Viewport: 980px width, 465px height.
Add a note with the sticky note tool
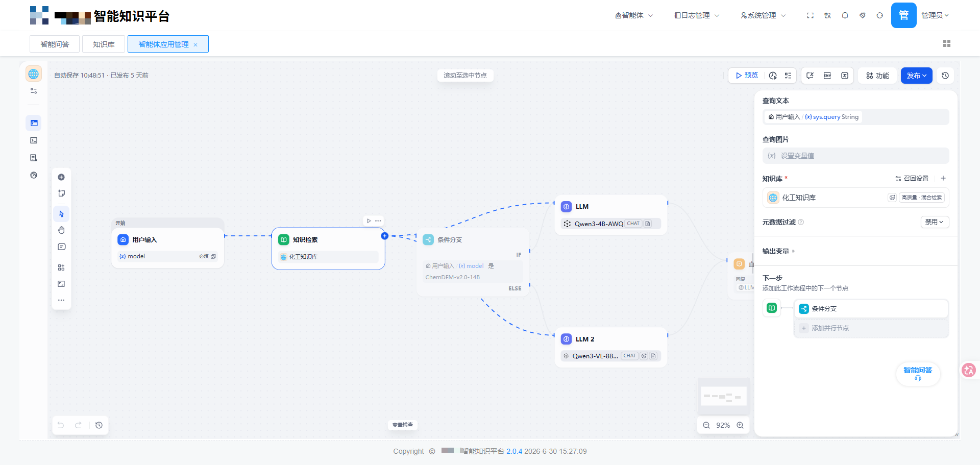point(61,193)
